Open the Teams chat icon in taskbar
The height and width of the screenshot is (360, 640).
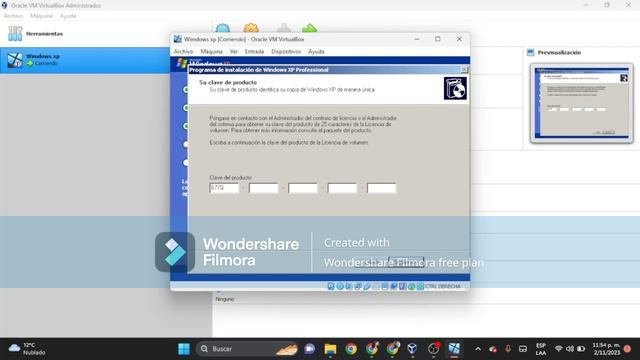click(x=310, y=349)
